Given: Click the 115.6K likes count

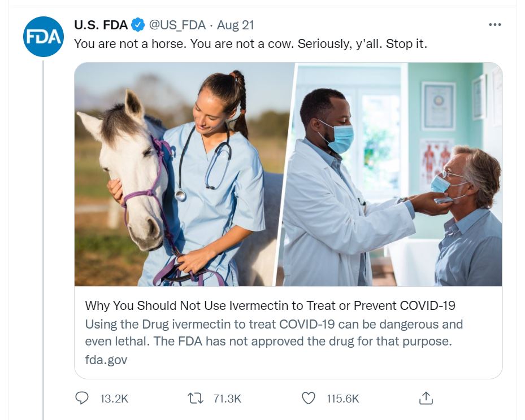Looking at the screenshot, I should coord(343,399).
